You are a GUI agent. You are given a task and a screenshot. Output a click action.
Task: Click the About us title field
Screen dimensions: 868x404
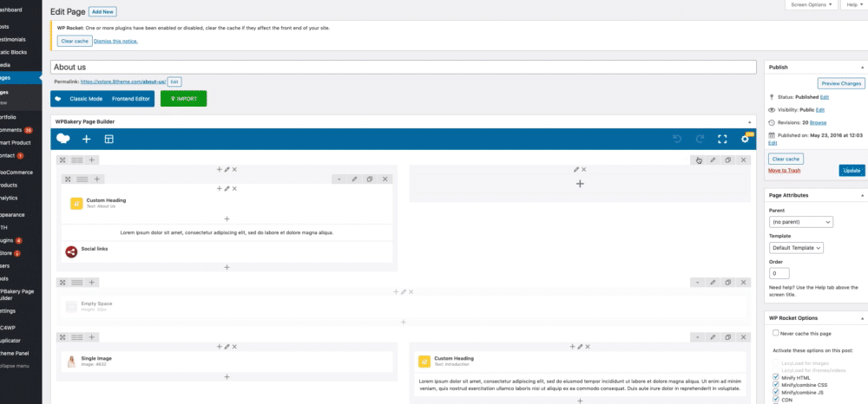tap(403, 67)
